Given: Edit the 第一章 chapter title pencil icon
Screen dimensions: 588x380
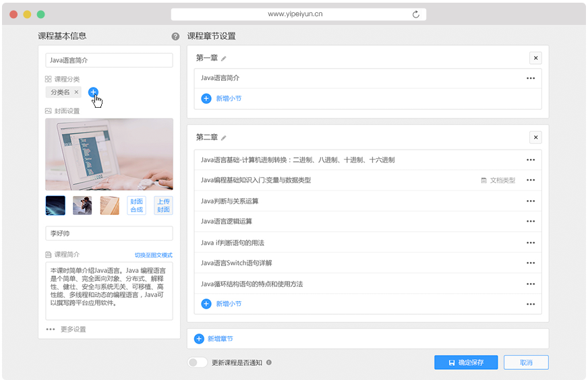Looking at the screenshot, I should (224, 59).
